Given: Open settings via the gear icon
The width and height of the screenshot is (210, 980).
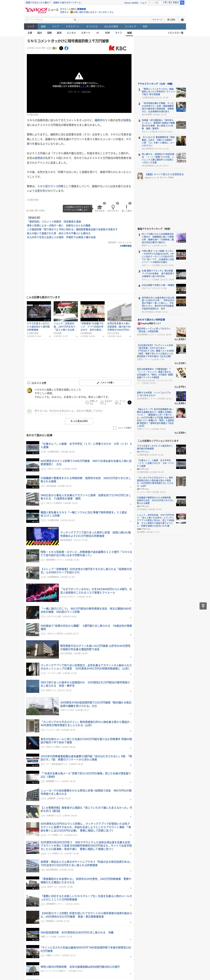Looking at the screenshot, I should [x=182, y=20].
